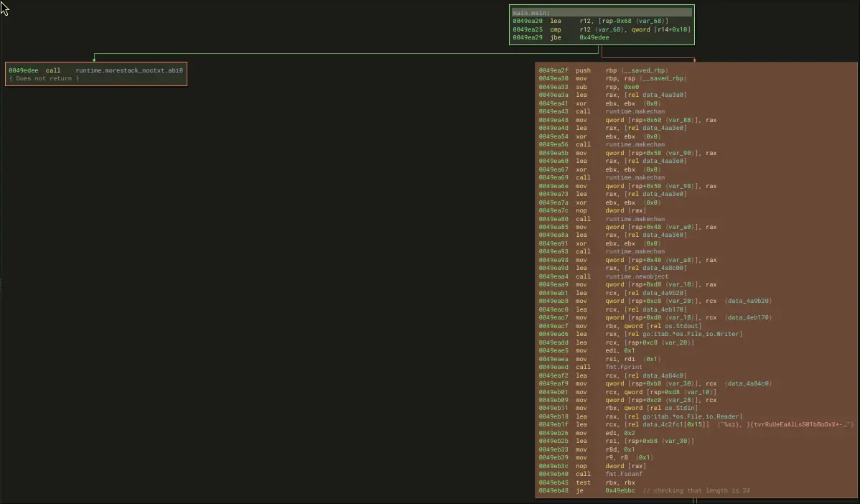Screen dimensions: 860x504
Task: Select the 'Does not return' annotation
Action: [44, 78]
